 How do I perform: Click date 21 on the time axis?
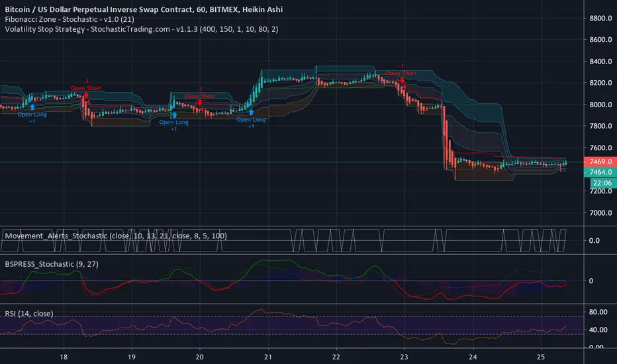pos(268,357)
